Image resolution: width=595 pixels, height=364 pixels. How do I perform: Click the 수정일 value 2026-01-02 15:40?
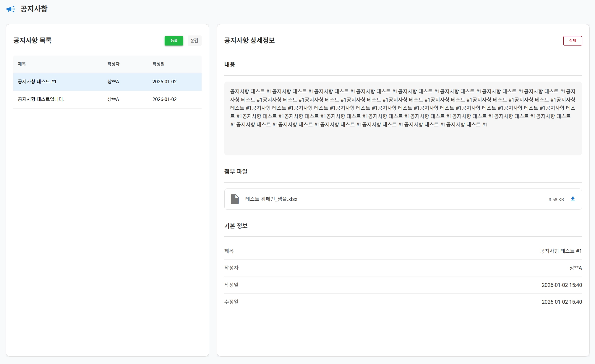(x=561, y=302)
